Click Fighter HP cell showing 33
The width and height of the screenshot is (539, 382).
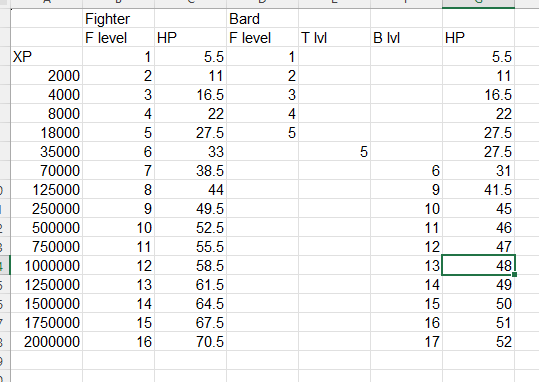click(x=190, y=152)
